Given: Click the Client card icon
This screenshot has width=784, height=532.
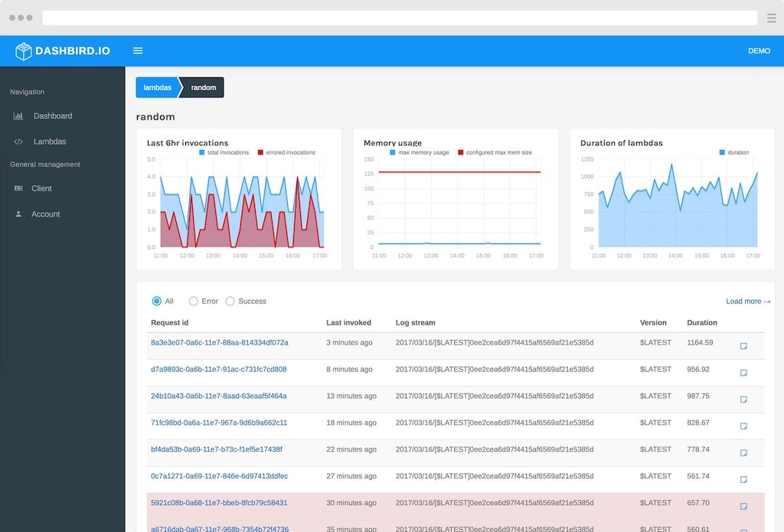Looking at the screenshot, I should pyautogui.click(x=18, y=188).
